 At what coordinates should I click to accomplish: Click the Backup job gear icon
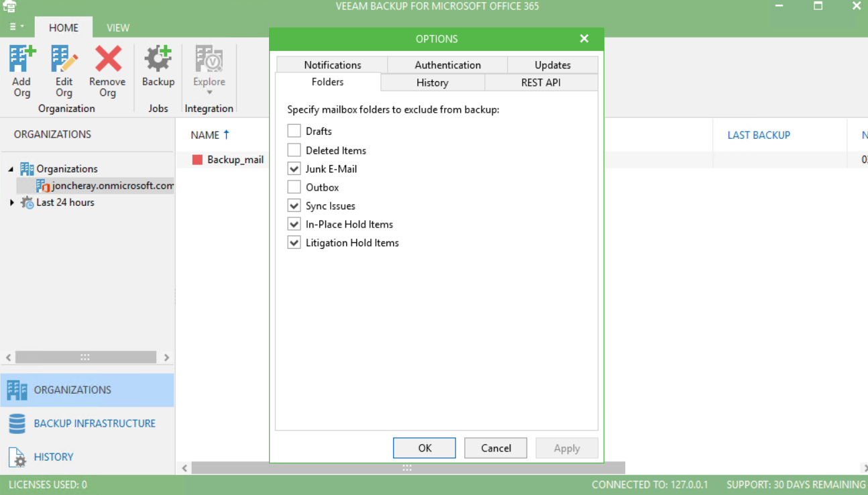click(x=158, y=59)
